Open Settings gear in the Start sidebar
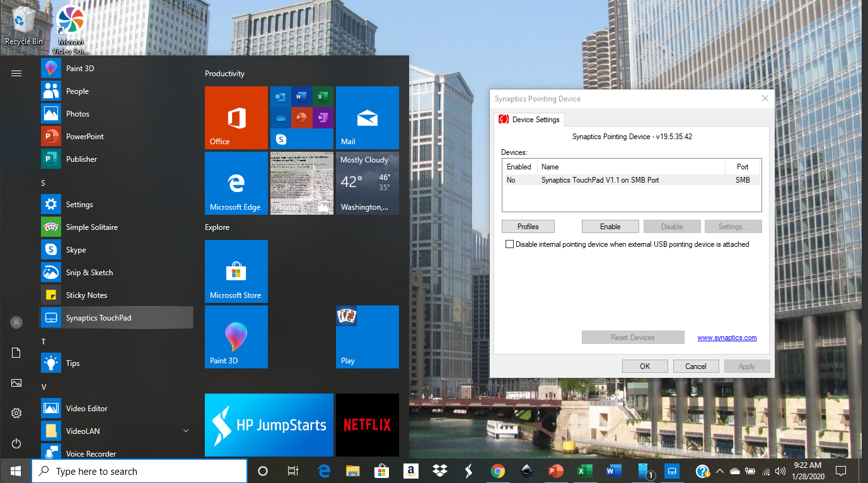This screenshot has height=483, width=868. tap(16, 413)
